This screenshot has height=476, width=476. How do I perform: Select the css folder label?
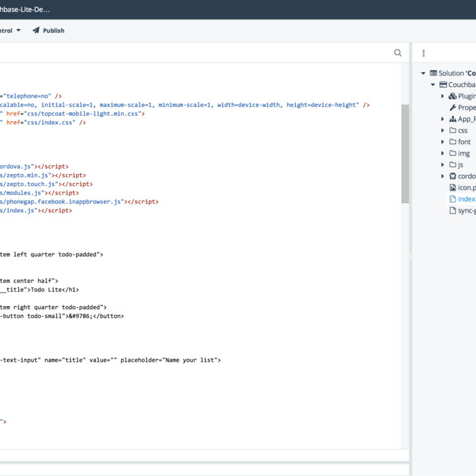pos(462,131)
